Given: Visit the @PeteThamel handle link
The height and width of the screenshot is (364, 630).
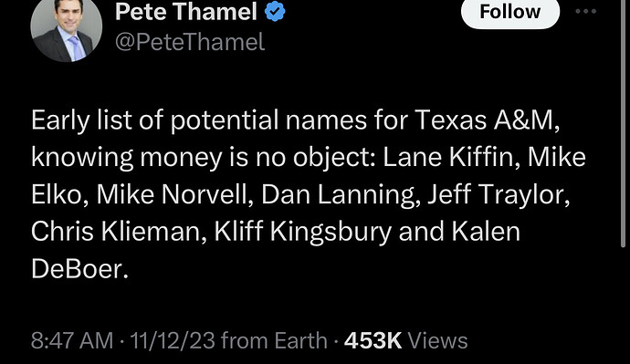Looking at the screenshot, I should (x=190, y=42).
